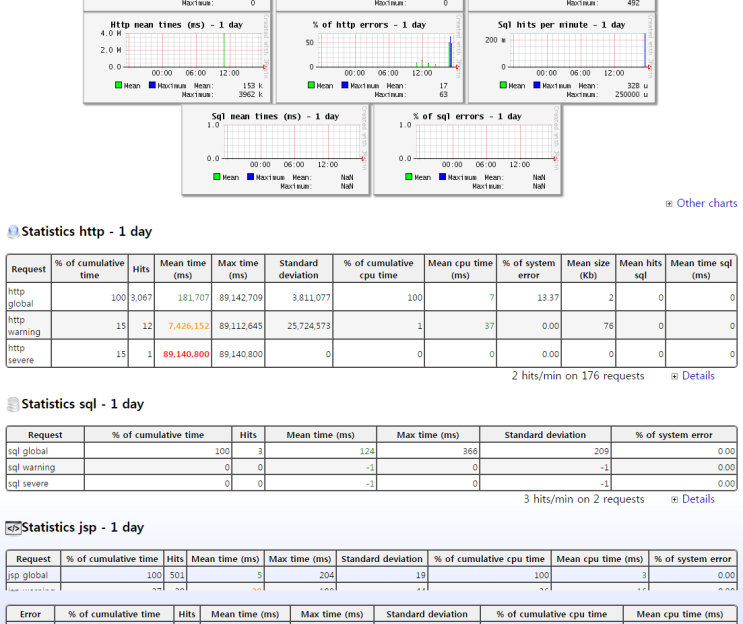
Task: Click the 13.37 system error value
Action: (548, 298)
